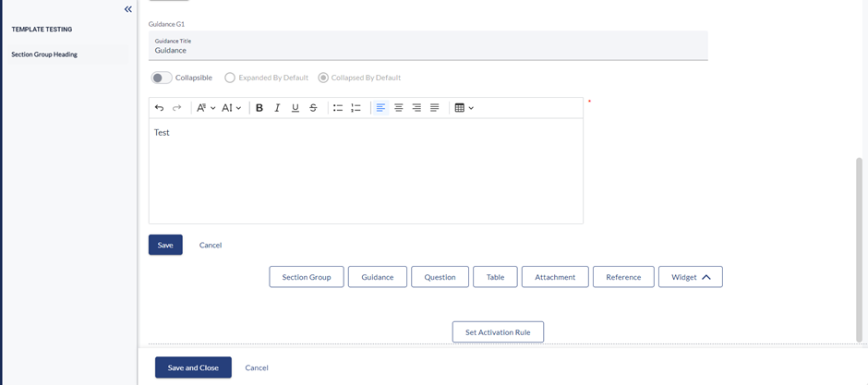Click in the Guidance Title field

[x=428, y=51]
